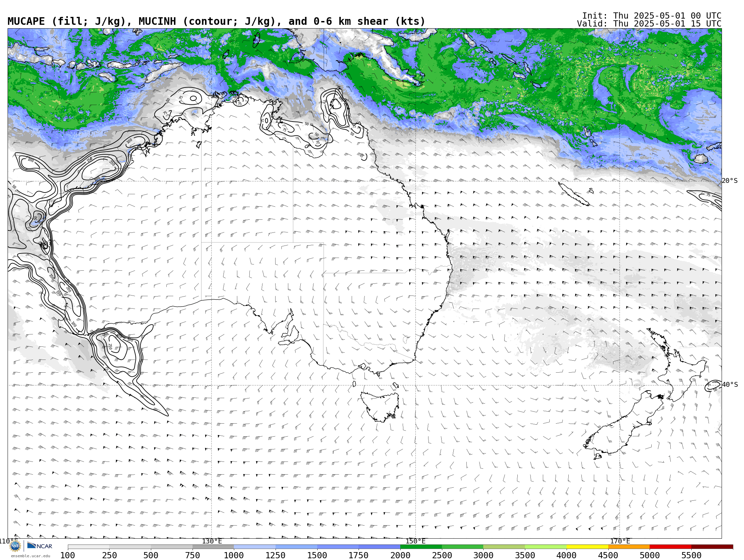The image size is (744, 560).
Task: Click the NCAR logo
Action: click(x=40, y=546)
